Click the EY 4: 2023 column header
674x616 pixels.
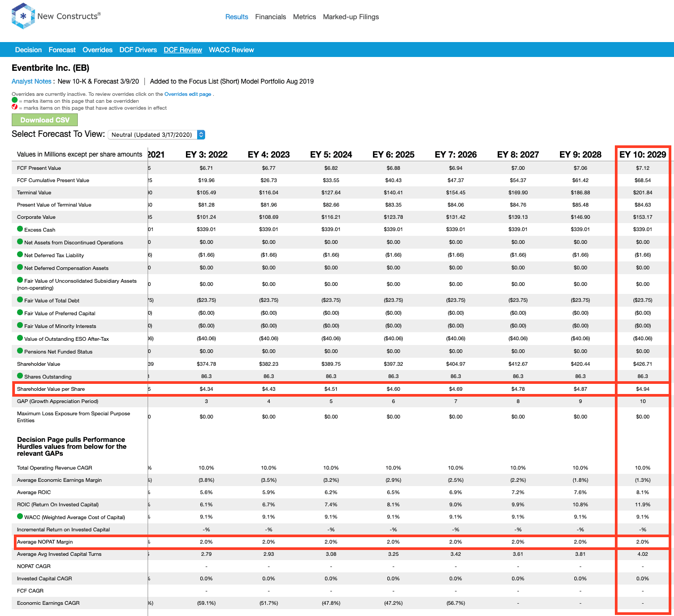click(x=269, y=154)
